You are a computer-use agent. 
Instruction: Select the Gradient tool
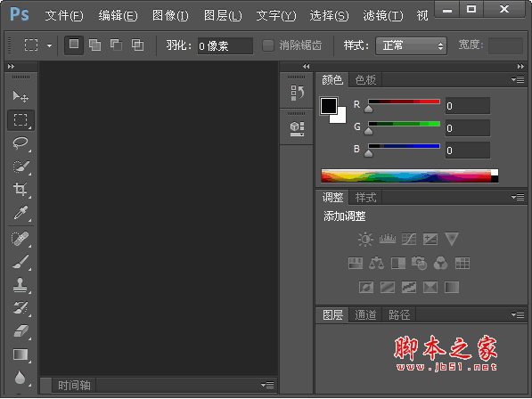pos(20,354)
